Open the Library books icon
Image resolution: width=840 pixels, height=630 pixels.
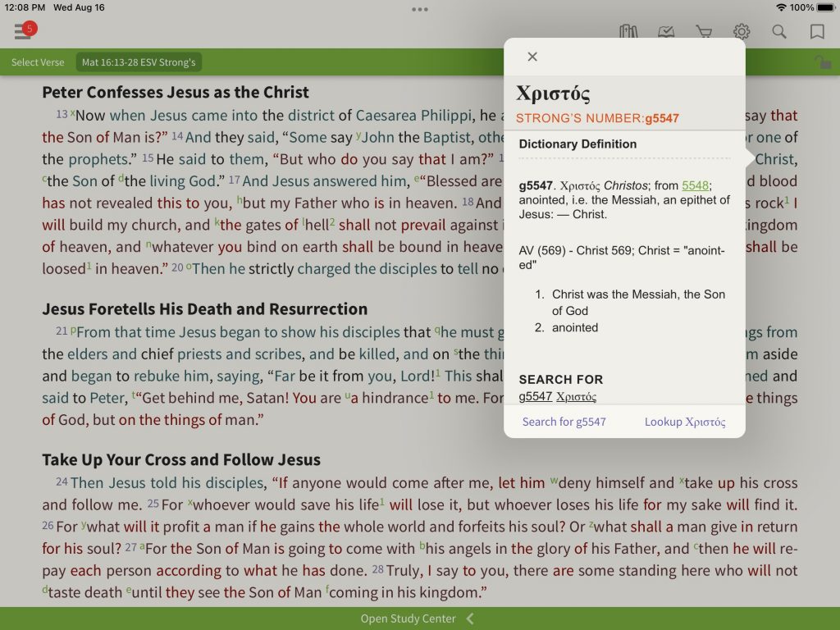coord(628,32)
